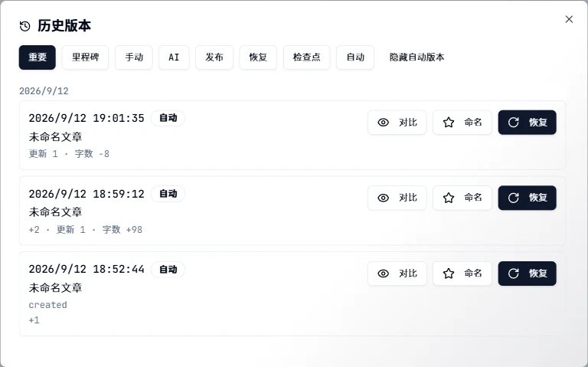
Task: Filter versions by 手动
Action: (x=134, y=57)
